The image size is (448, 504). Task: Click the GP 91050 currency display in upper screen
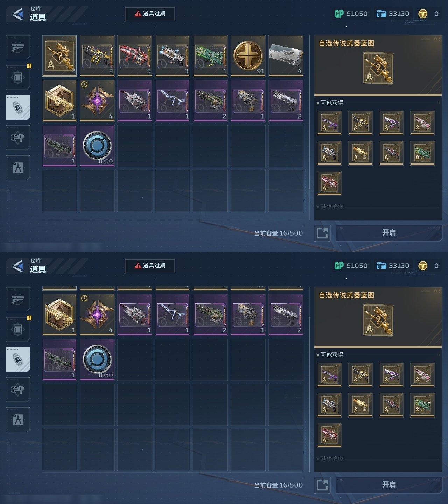pos(351,14)
